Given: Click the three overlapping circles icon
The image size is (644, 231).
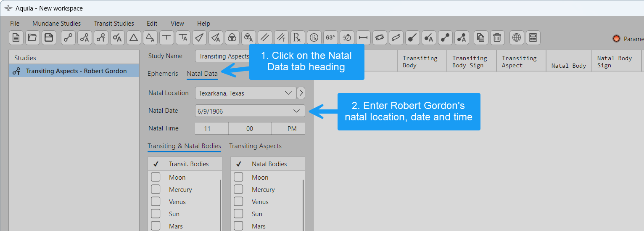Looking at the screenshot, I should click(x=232, y=37).
